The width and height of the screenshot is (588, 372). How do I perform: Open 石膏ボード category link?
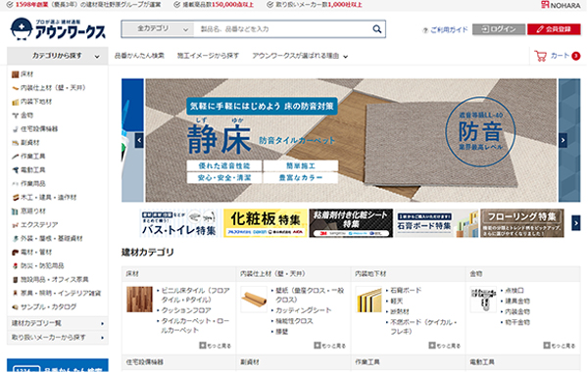coord(406,291)
